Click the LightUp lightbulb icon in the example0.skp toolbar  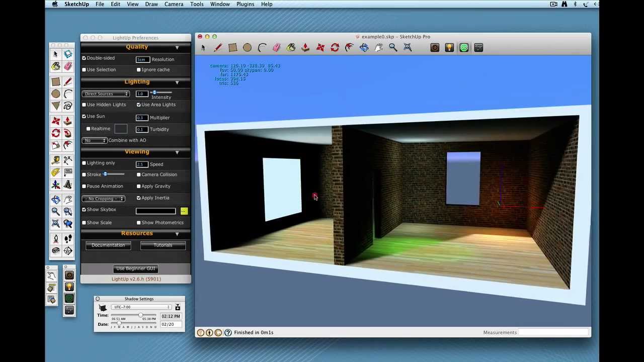click(449, 47)
